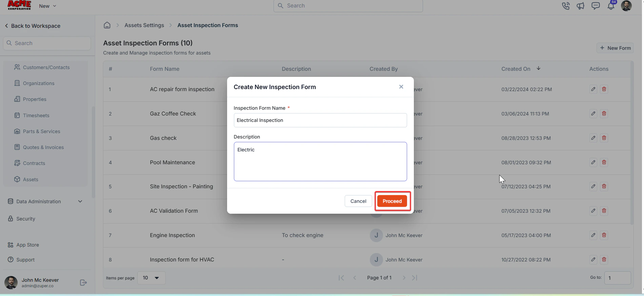Open the announcements megaphone icon
This screenshot has width=644, height=296.
pos(580,6)
